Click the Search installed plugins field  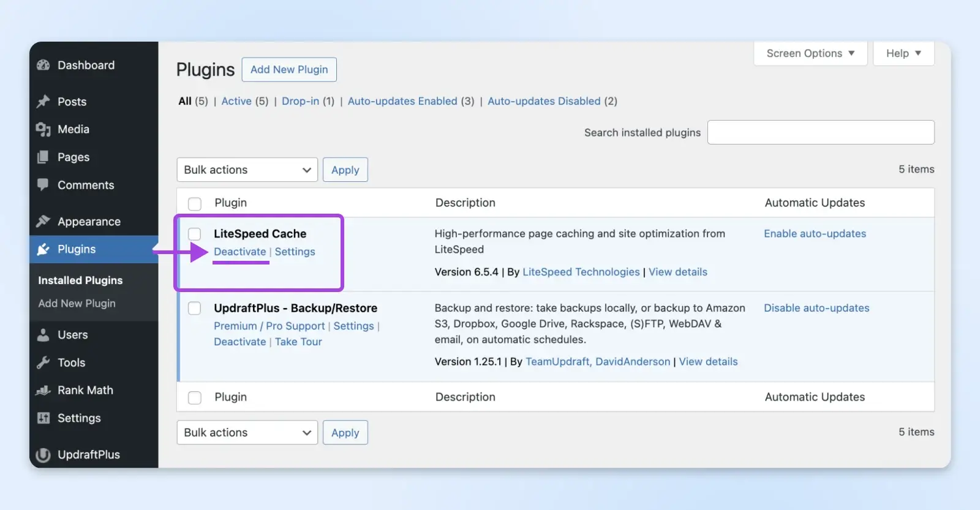point(820,132)
